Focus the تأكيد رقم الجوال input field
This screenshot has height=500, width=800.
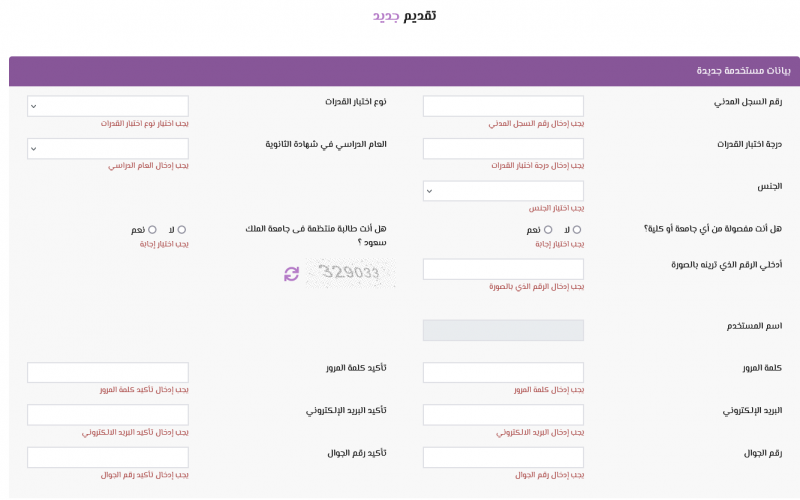coord(108,457)
